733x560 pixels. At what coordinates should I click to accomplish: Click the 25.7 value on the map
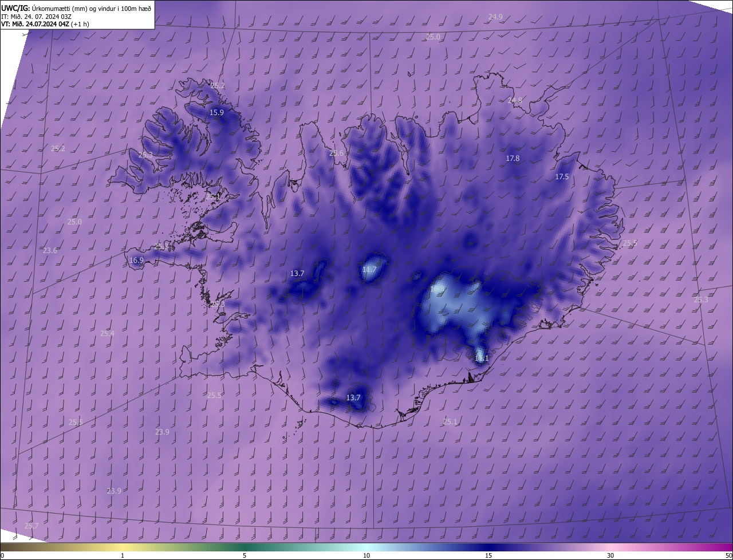tap(31, 526)
